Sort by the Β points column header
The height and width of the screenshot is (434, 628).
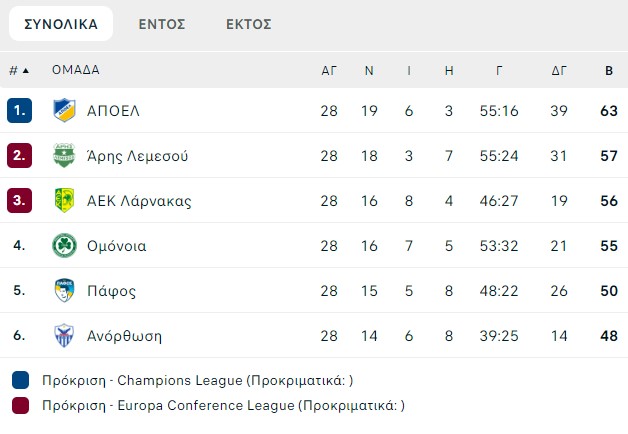[x=609, y=71]
